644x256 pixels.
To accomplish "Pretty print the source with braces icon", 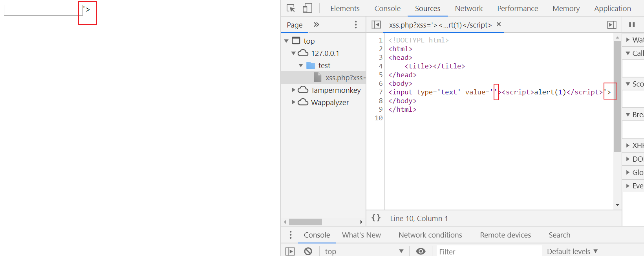I will click(376, 218).
